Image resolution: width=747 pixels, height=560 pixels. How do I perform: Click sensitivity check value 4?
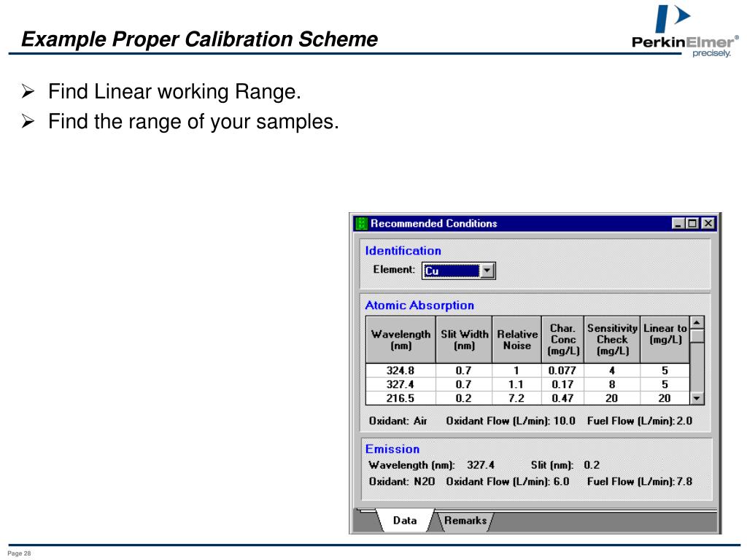[612, 370]
